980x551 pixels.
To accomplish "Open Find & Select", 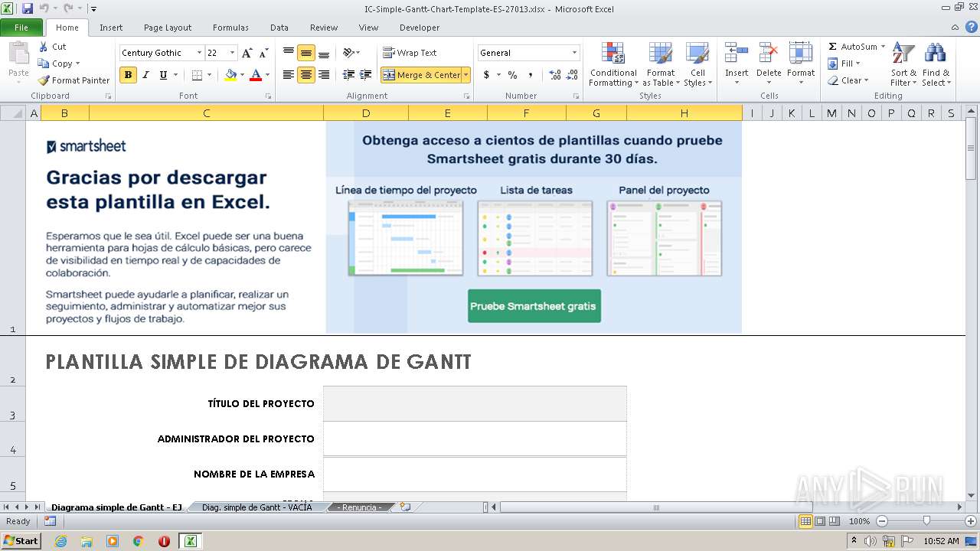I will click(936, 65).
